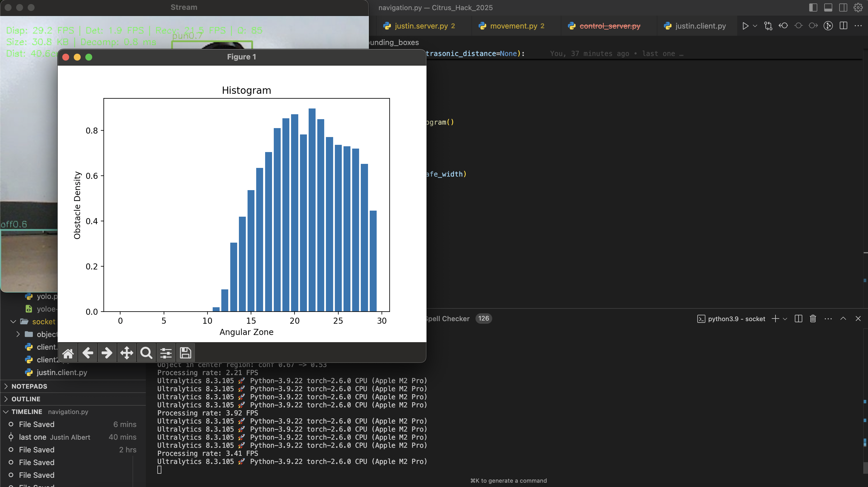Switch to the movement.py tab

[513, 26]
